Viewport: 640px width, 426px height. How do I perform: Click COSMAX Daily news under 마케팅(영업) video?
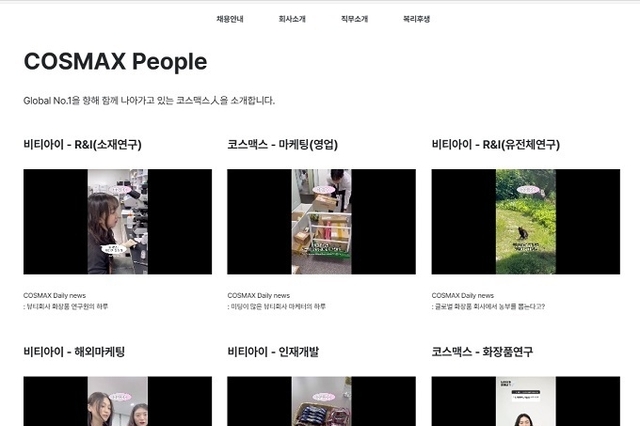tap(259, 295)
